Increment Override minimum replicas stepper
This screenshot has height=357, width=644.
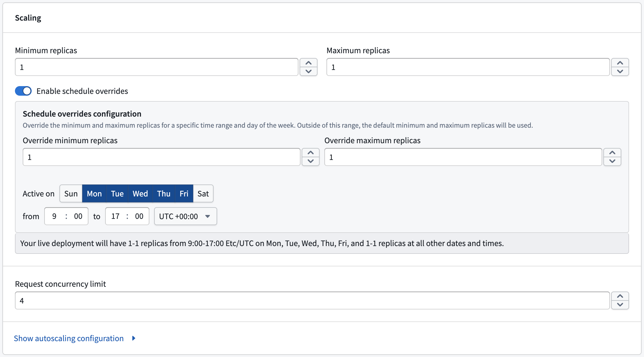(311, 153)
